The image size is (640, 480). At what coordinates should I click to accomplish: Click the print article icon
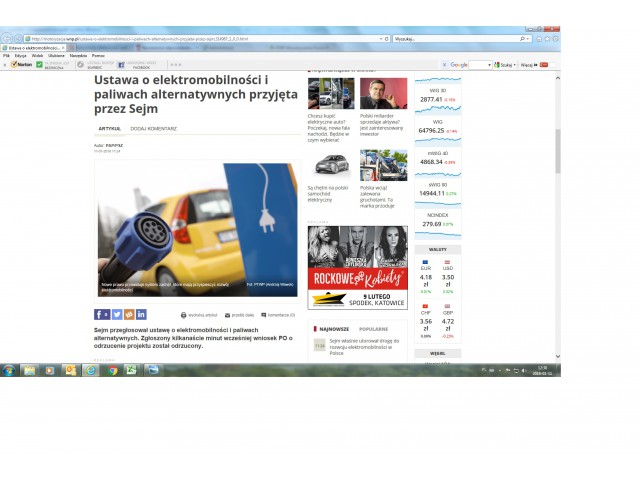pyautogui.click(x=183, y=315)
